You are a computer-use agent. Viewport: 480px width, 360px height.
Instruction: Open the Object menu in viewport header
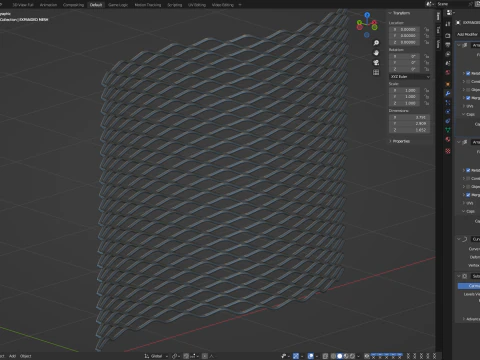tap(25, 356)
